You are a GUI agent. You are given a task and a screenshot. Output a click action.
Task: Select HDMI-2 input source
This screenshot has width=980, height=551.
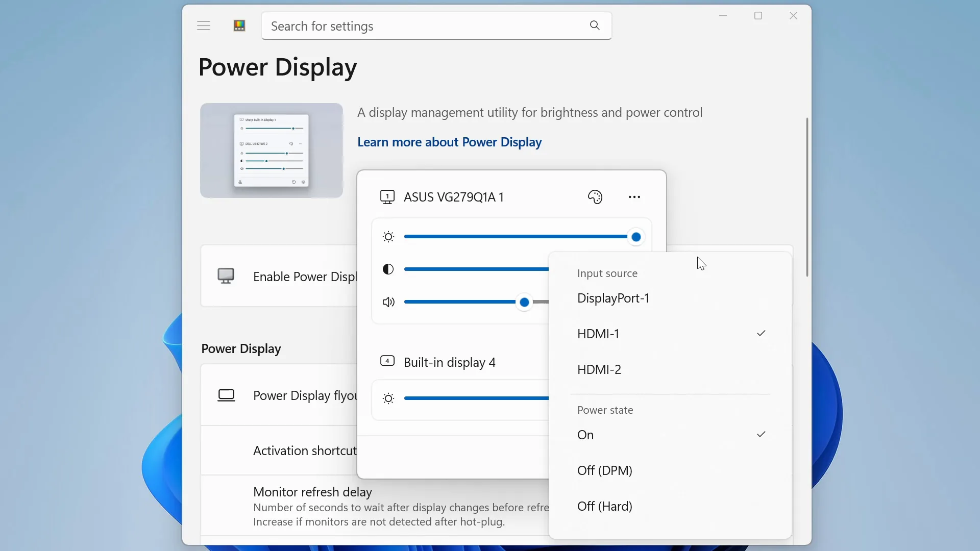[670, 369]
